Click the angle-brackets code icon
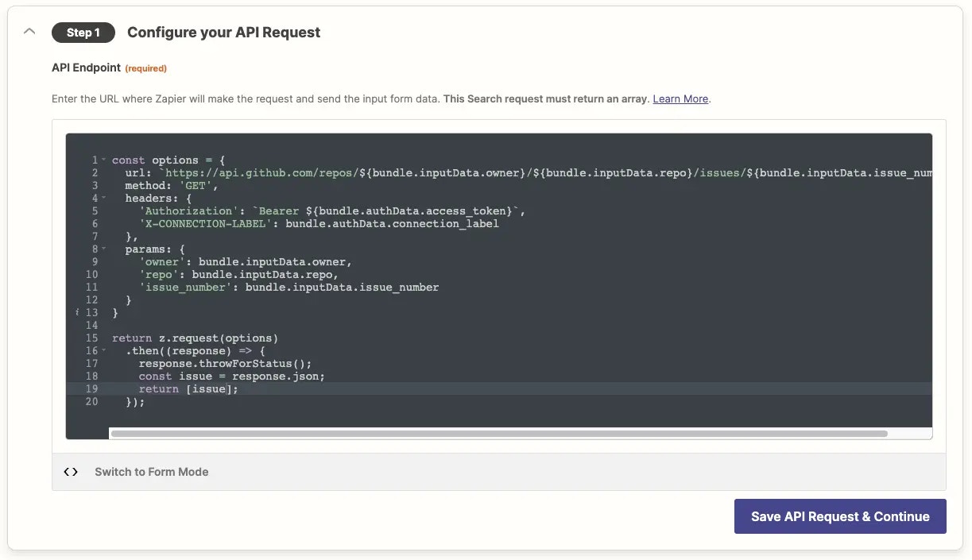 [71, 472]
